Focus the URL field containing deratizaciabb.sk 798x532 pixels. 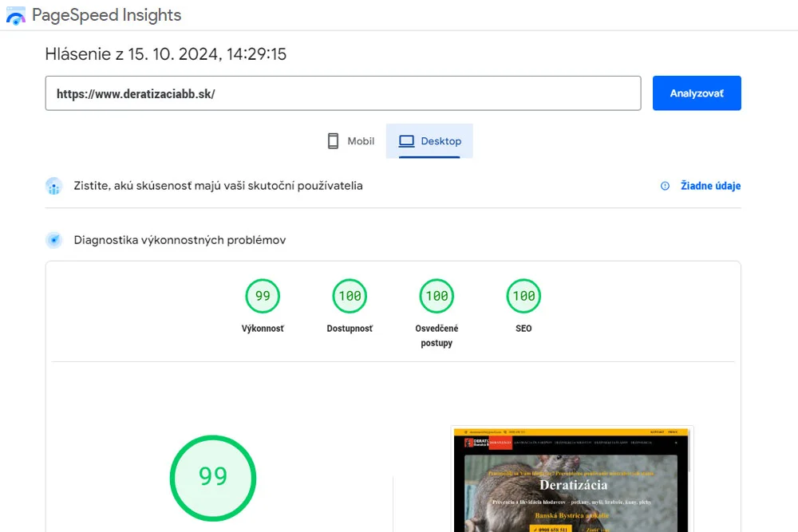343,93
